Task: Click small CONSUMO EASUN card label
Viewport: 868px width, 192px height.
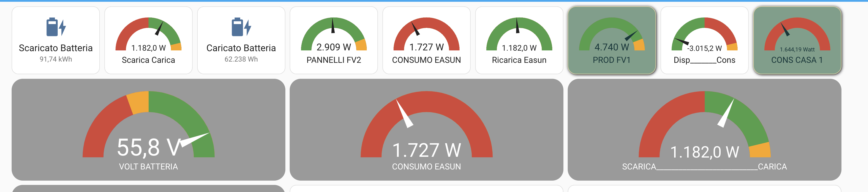Action: [x=427, y=60]
